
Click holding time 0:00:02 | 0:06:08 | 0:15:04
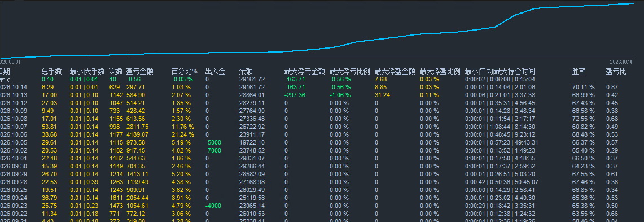pos(500,79)
